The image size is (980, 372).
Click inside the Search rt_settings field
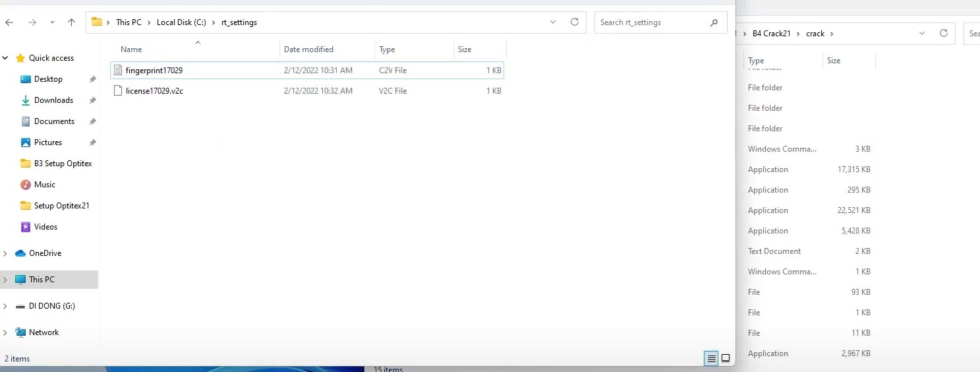(x=652, y=22)
